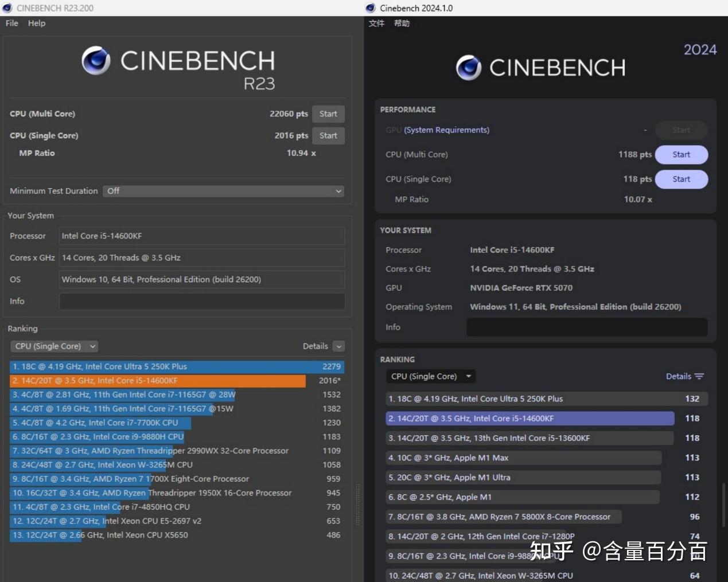This screenshot has width=728, height=582.
Task: Open the 帮助 menu in Cinebench 2024
Action: coord(402,23)
